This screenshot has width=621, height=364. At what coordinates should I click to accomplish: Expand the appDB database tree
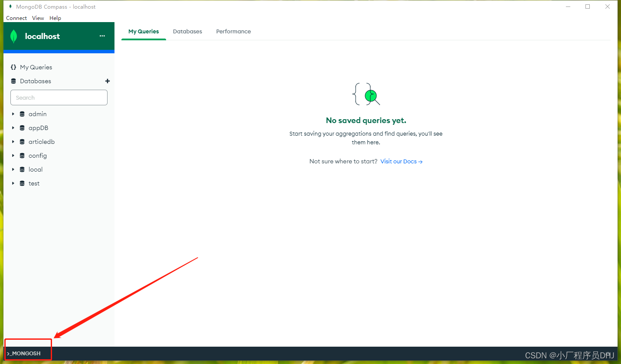13,128
